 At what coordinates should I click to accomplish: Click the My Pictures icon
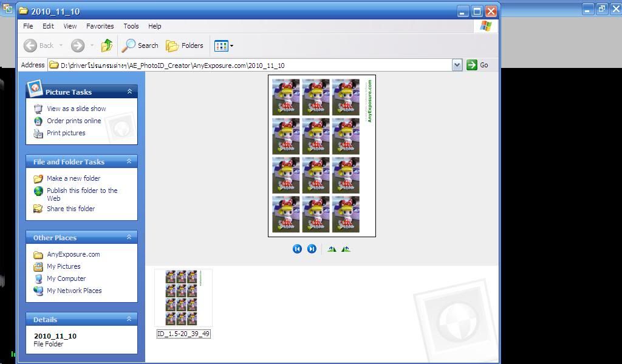click(38, 266)
